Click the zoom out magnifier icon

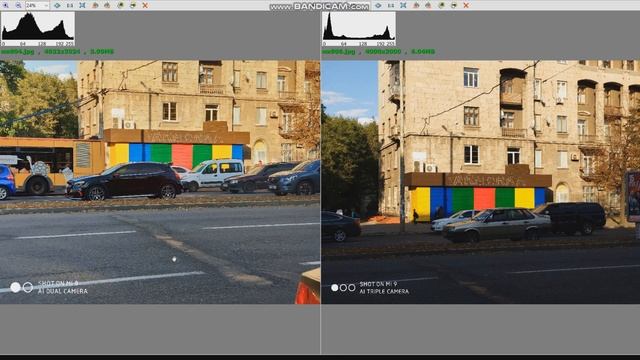pyautogui.click(x=18, y=5)
